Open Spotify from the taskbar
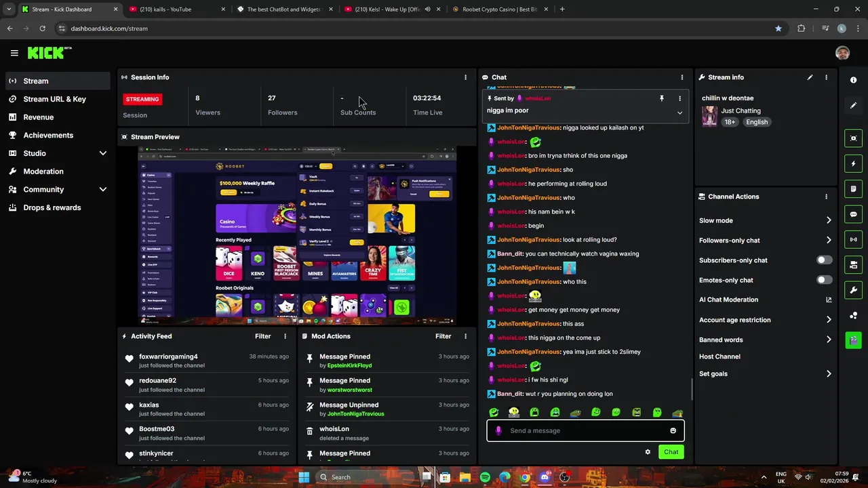Image resolution: width=868 pixels, height=488 pixels. click(x=485, y=477)
